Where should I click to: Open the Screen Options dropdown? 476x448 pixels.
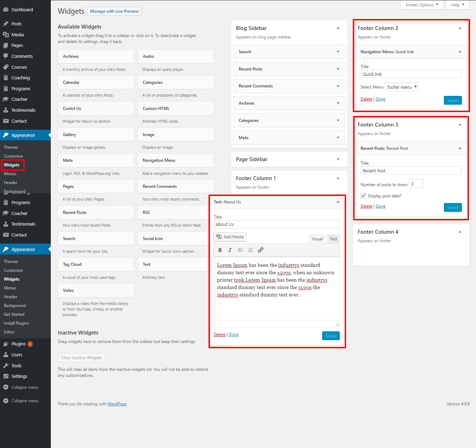tap(421, 5)
